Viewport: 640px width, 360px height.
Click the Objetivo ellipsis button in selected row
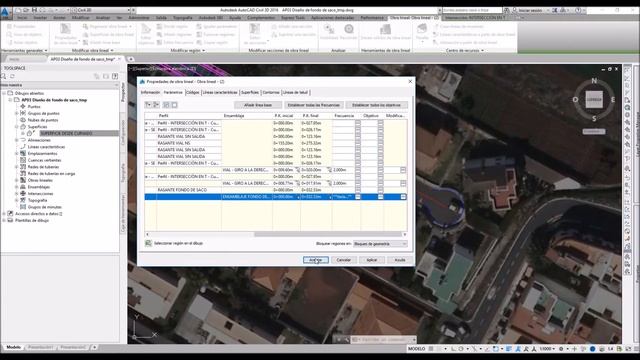click(x=380, y=197)
